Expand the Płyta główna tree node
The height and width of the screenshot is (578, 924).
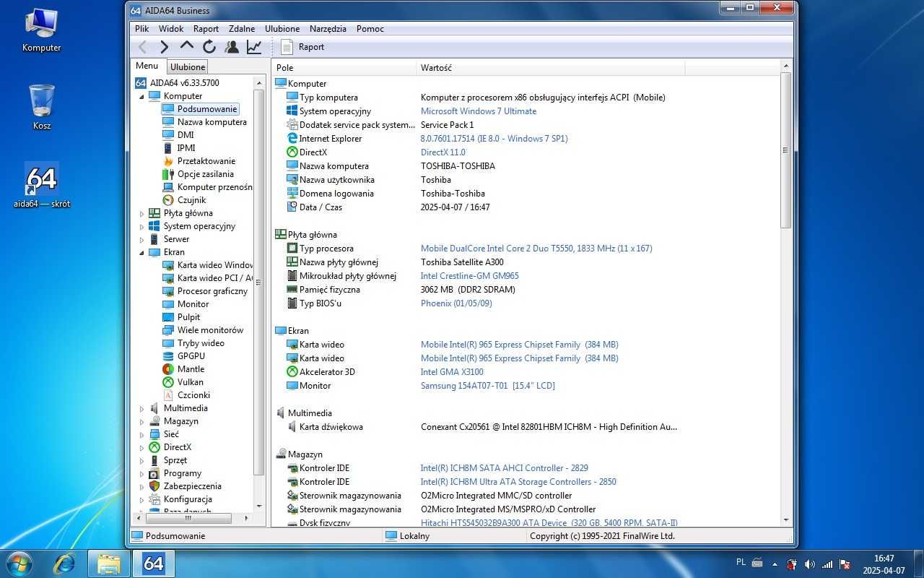click(142, 213)
